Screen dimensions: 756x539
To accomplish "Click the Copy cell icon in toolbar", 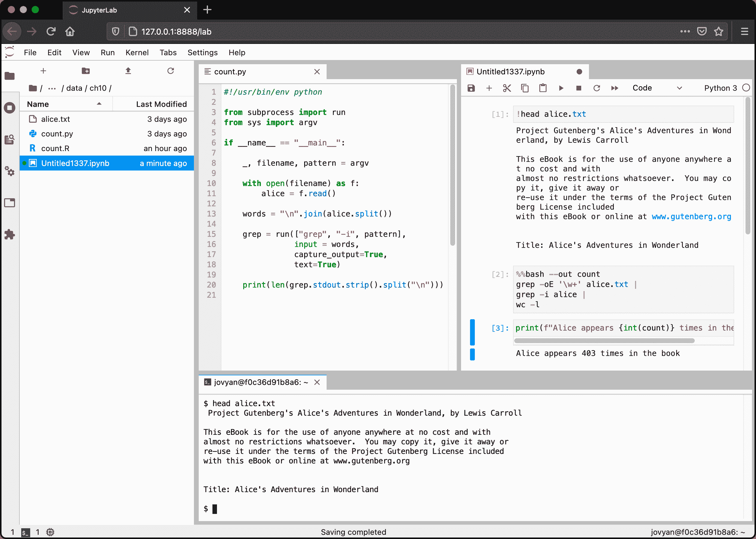I will (524, 88).
